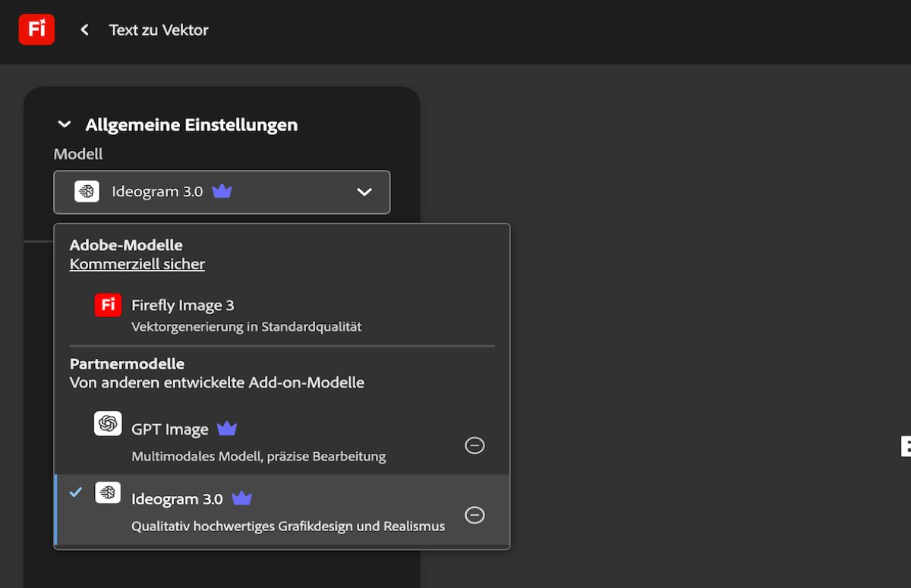This screenshot has height=588, width=911.
Task: Click Von anderen entwickelte Add-on-Modelle text
Action: (217, 382)
